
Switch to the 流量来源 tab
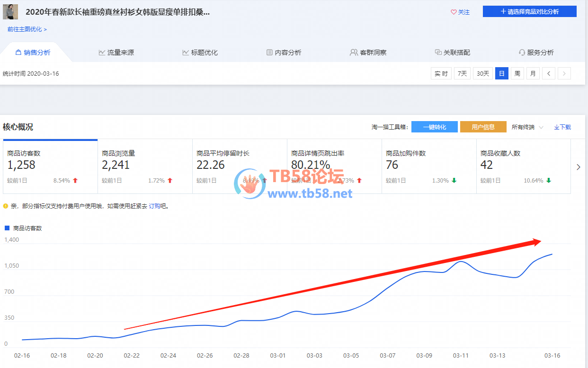[x=116, y=53]
